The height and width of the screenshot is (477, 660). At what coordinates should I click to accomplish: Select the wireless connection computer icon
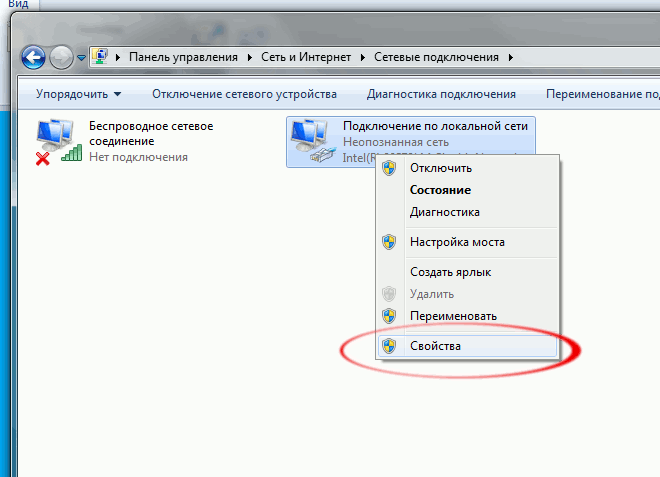(x=59, y=142)
